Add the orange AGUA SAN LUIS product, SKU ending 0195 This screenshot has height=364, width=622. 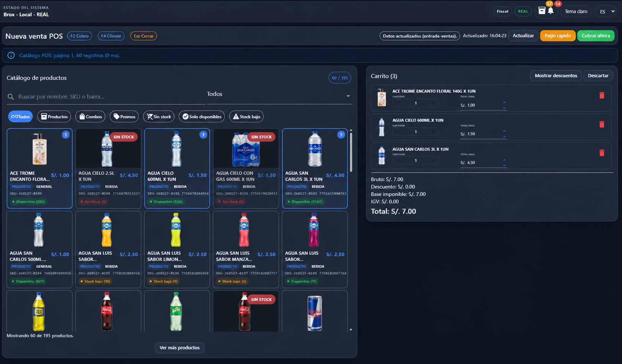point(108,249)
